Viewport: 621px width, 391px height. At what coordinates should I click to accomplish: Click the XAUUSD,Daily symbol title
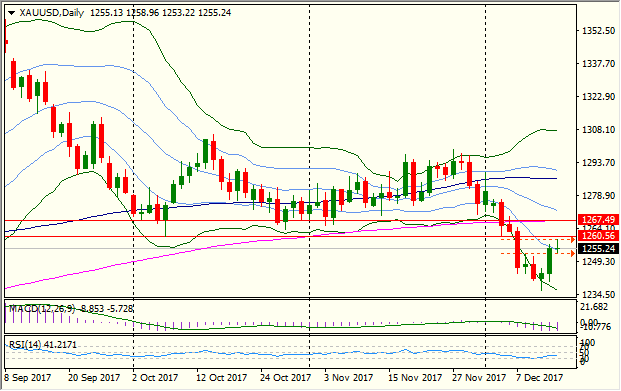point(51,13)
